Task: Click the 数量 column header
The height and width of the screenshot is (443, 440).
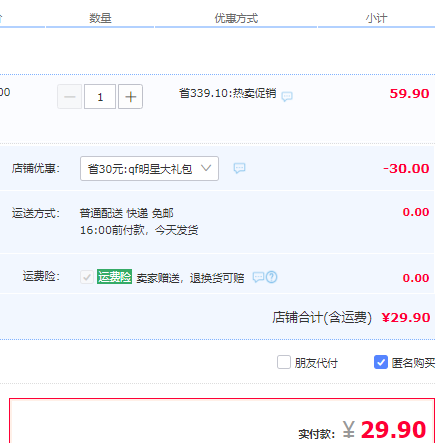Action: click(x=100, y=18)
